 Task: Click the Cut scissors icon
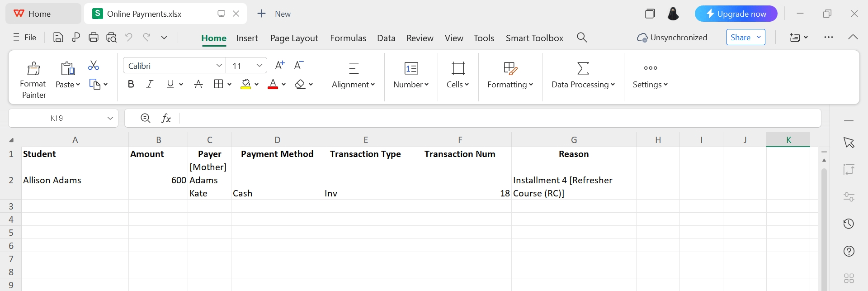pyautogui.click(x=94, y=66)
